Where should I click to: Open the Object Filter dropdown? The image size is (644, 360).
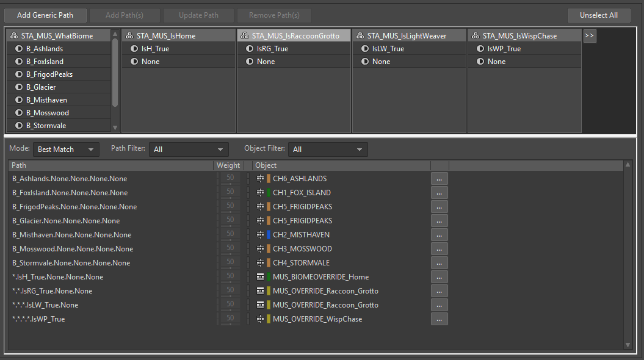point(328,149)
